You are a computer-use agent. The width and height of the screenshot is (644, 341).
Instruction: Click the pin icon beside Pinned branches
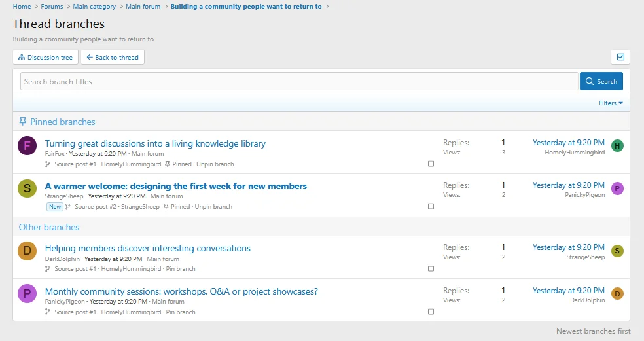click(x=23, y=122)
